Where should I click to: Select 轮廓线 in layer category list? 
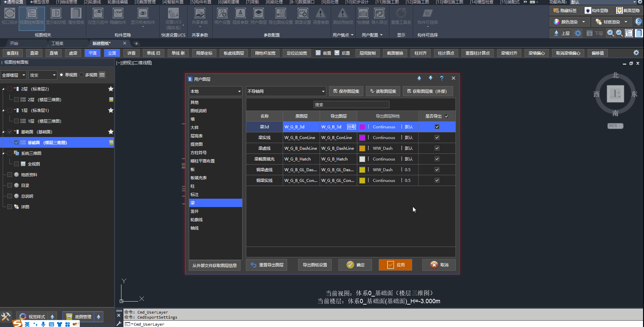pyautogui.click(x=197, y=220)
